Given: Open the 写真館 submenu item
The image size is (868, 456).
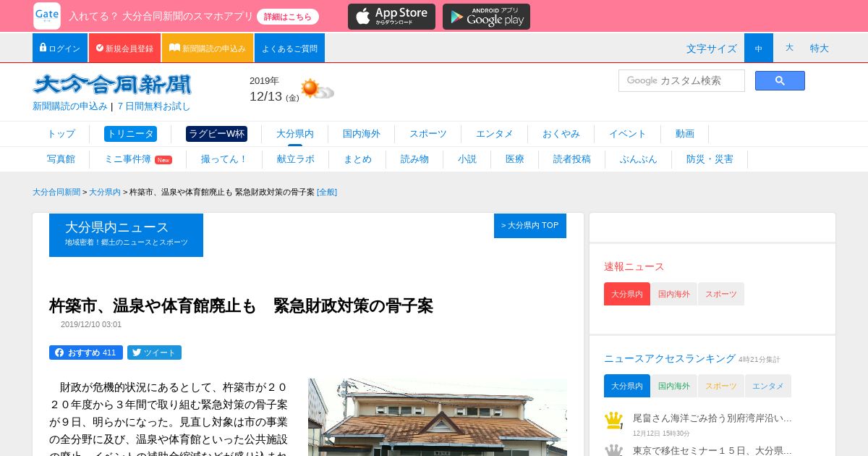Looking at the screenshot, I should [61, 159].
